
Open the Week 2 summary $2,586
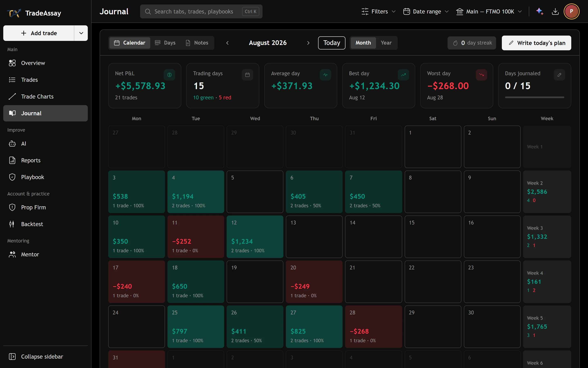click(x=547, y=192)
